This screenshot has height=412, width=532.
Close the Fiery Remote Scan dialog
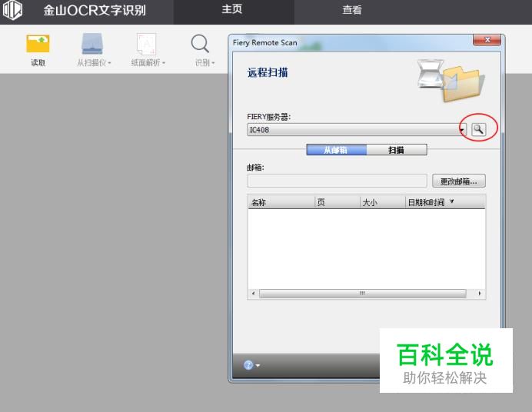[487, 40]
